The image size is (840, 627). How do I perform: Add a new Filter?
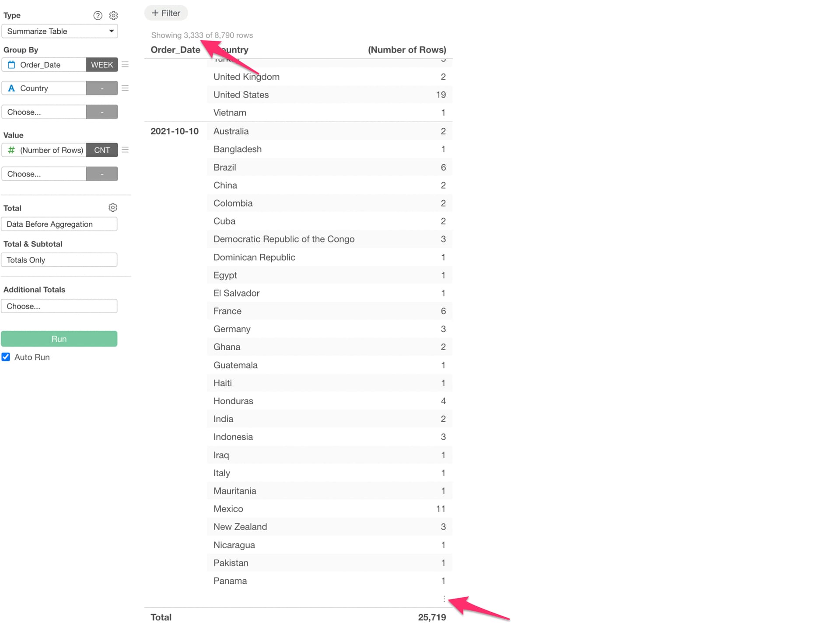166,13
